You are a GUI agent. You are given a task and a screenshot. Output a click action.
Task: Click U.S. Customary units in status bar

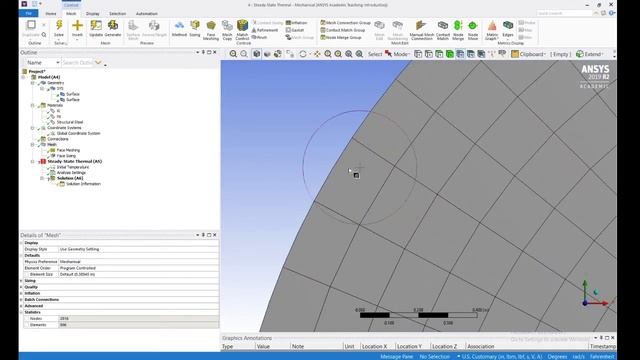[x=502, y=357]
